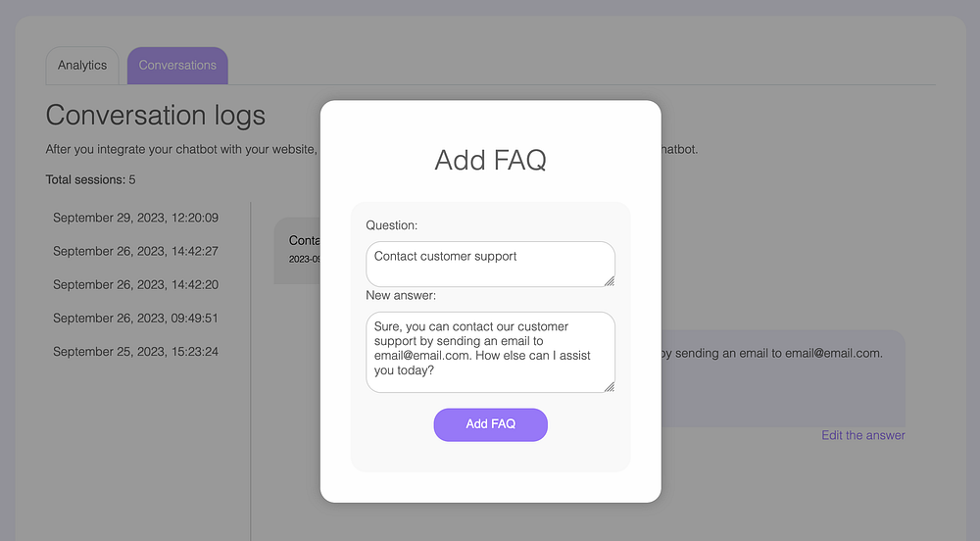This screenshot has height=541, width=980.
Task: Click the Question field resize handle
Action: [610, 281]
